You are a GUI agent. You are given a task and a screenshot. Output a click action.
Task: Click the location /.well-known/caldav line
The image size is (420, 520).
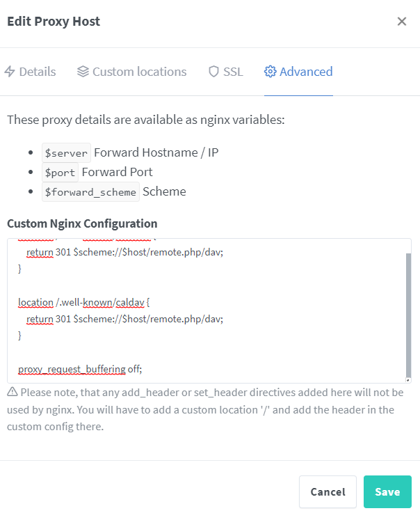click(x=84, y=302)
